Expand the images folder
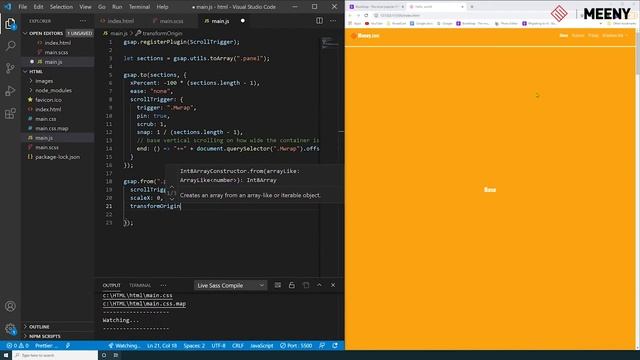This screenshot has height=360, width=640. [x=44, y=81]
